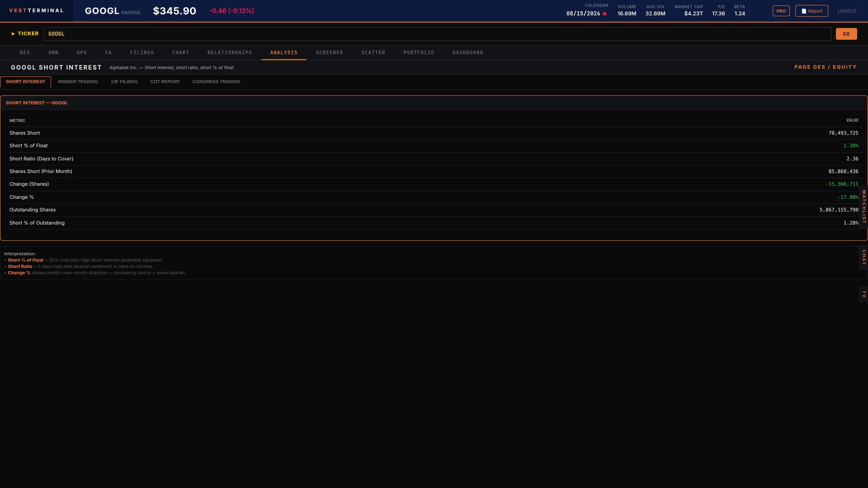Go to the RELATIONSHIPS tab
868x488 pixels.
230,53
